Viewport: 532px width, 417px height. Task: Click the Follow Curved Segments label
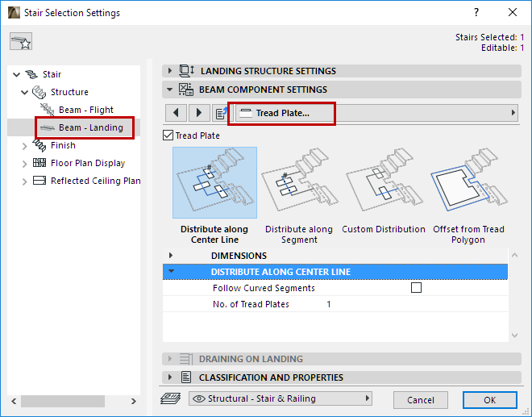(x=264, y=288)
